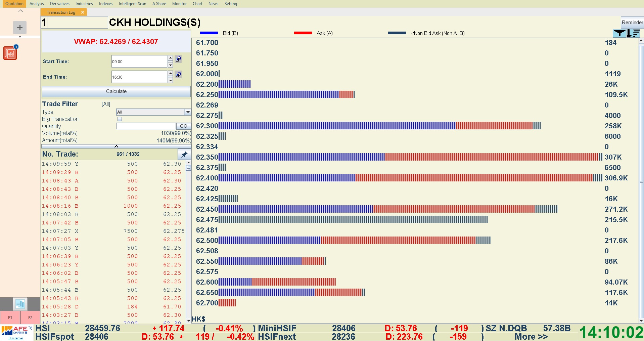Click the AFE logo in bottom bar
This screenshot has width=644, height=341.
16,331
